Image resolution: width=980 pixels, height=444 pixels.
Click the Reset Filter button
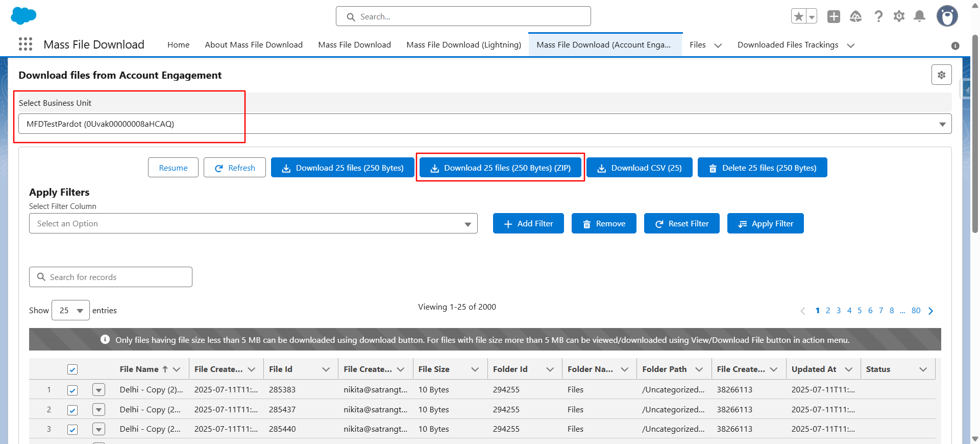click(x=682, y=223)
